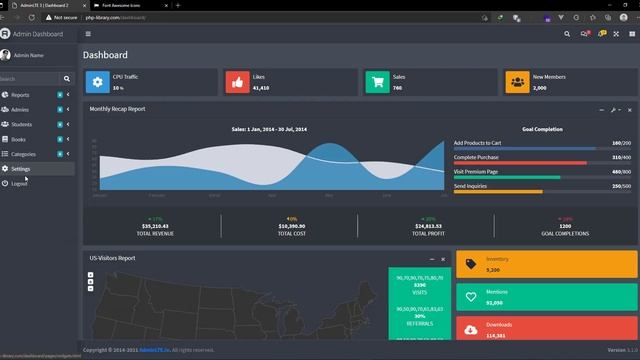
Task: Expand Students using its chevron arrow
Action: pyautogui.click(x=68, y=124)
